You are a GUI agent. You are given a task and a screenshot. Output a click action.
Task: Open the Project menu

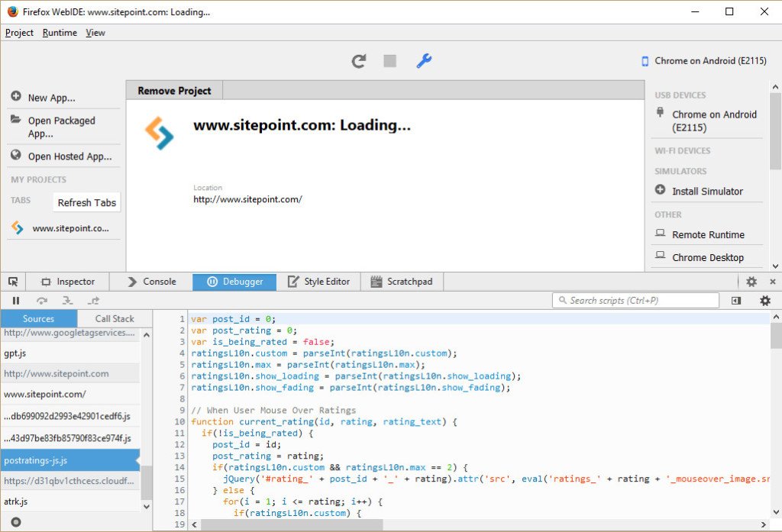19,33
